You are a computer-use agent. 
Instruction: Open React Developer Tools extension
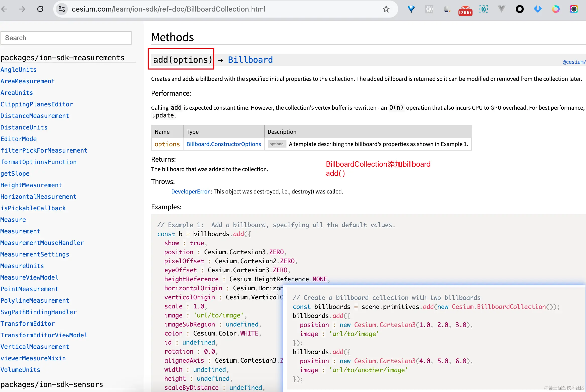[x=429, y=9]
